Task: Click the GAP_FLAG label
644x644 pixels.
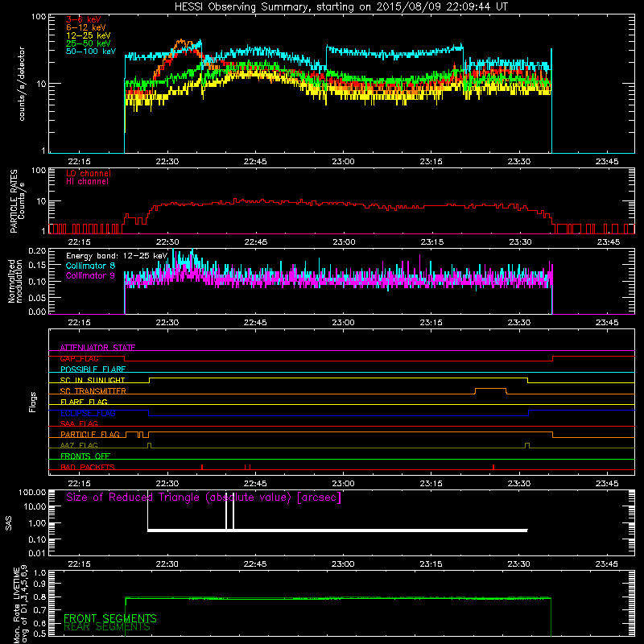Action: tap(79, 358)
